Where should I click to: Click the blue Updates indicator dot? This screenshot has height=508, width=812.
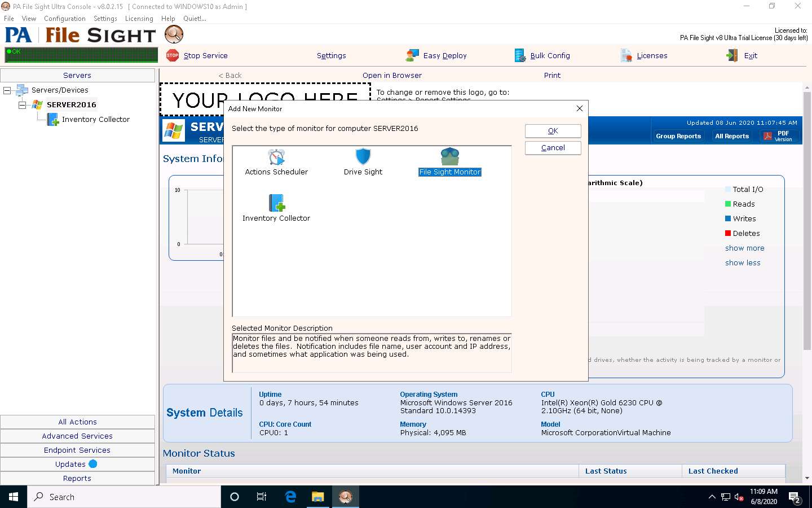(x=93, y=464)
